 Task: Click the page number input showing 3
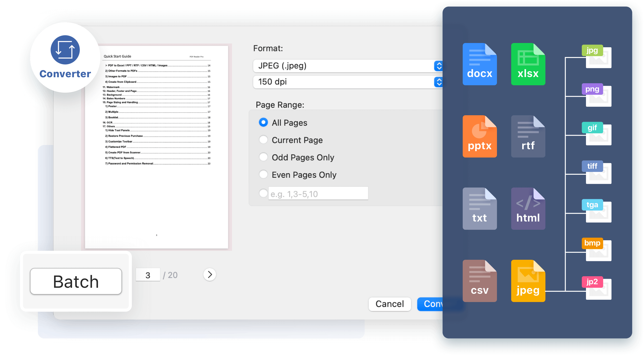[148, 274]
